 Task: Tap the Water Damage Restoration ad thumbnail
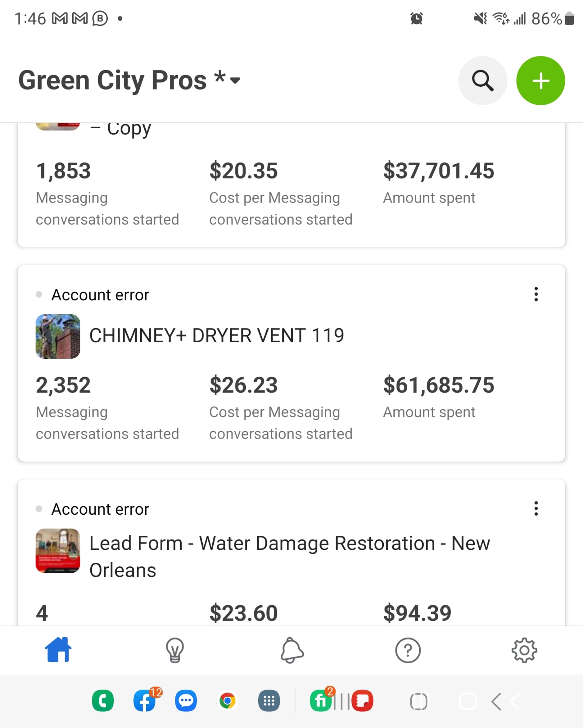(58, 551)
